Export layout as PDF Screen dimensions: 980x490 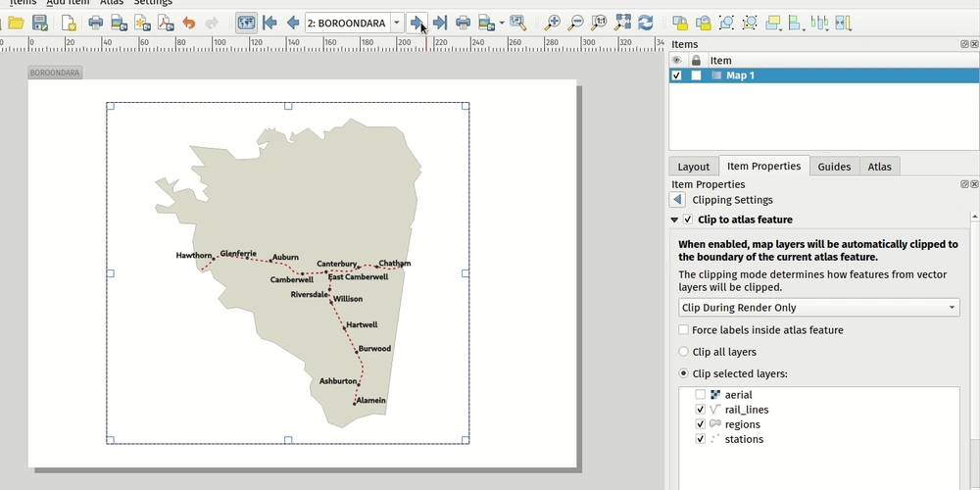click(165, 24)
